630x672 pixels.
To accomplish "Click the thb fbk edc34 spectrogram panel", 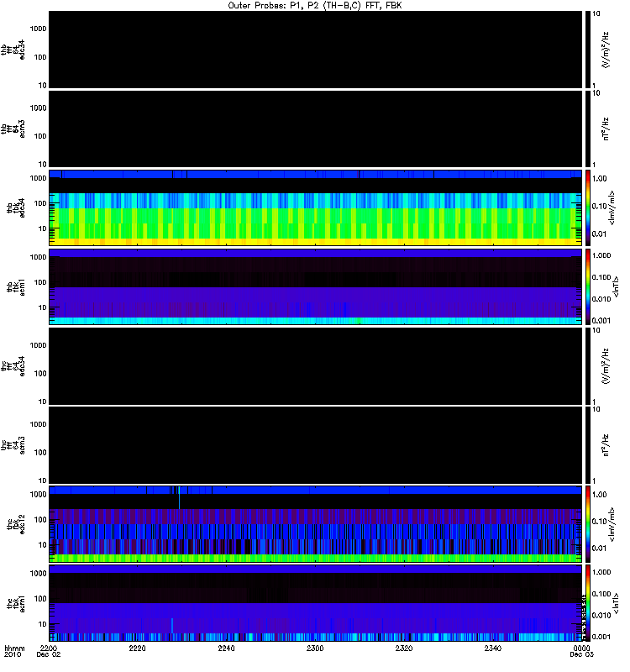I will [315, 207].
